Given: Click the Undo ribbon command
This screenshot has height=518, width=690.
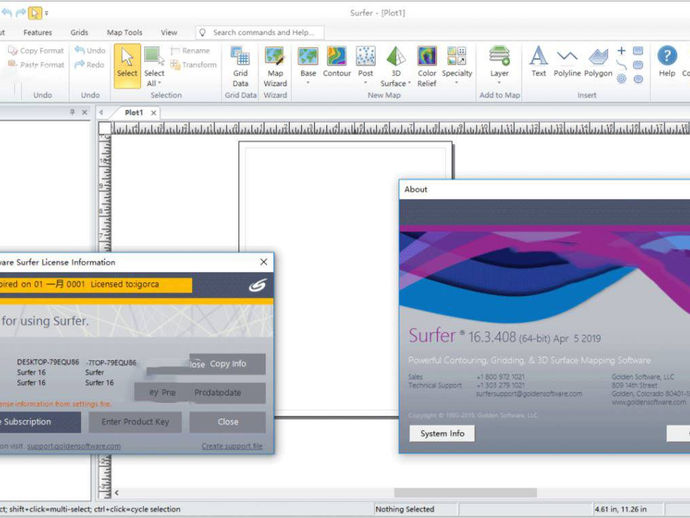Looking at the screenshot, I should (x=90, y=51).
